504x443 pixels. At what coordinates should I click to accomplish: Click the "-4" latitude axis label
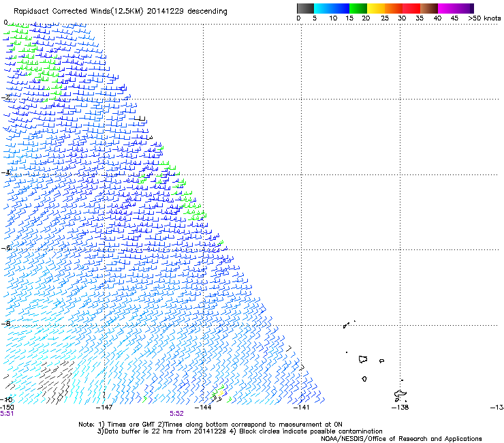(x=5, y=172)
